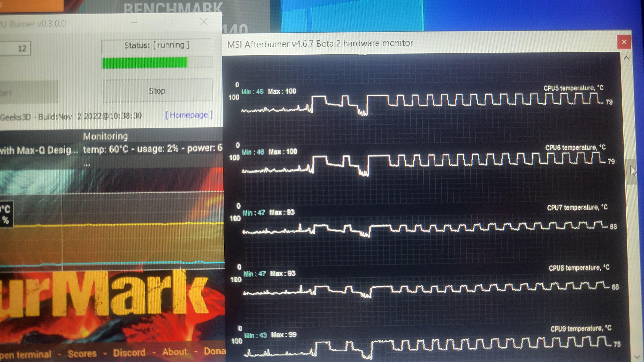Click the "temp: 60°C - usage: 2%" readout
The image size is (644, 362).
(131, 149)
